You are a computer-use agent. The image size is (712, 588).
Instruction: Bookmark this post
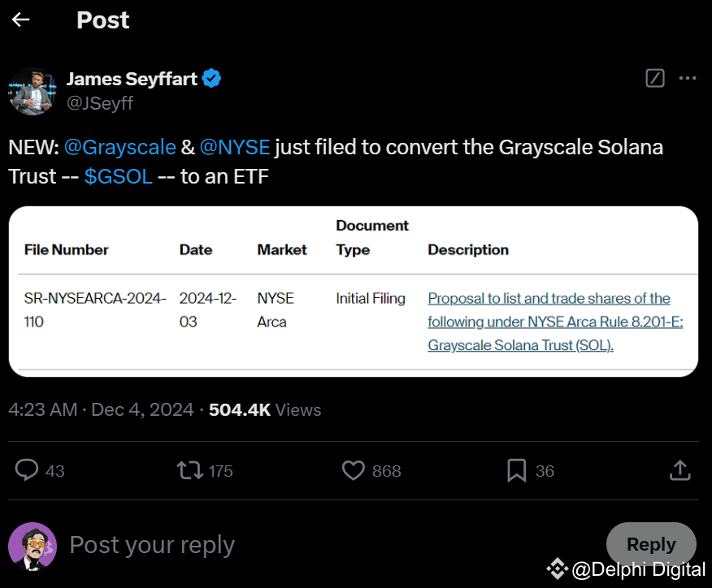pos(516,469)
